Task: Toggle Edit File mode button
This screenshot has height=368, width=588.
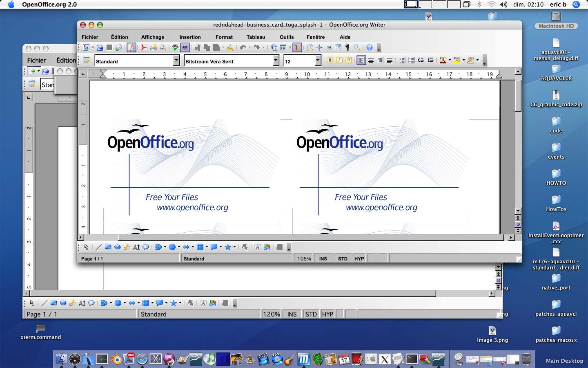Action: (131, 47)
